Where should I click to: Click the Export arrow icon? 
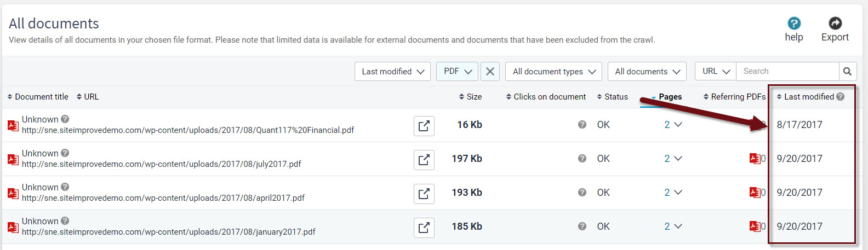[x=835, y=23]
